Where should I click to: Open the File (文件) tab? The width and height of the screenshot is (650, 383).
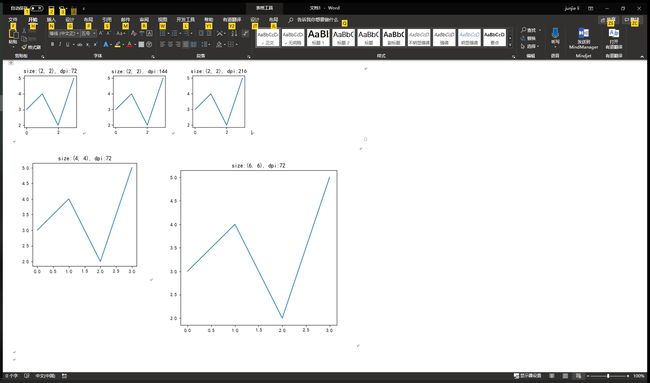(13, 19)
